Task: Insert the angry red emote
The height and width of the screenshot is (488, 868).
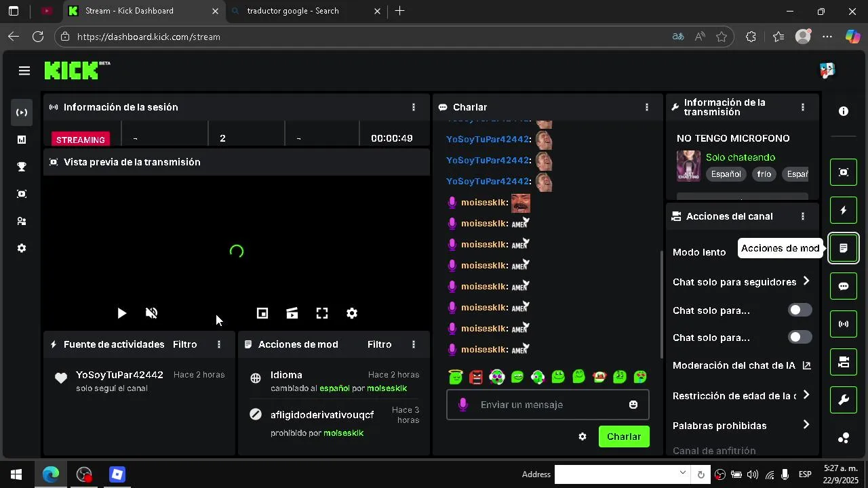Action: pos(476,377)
